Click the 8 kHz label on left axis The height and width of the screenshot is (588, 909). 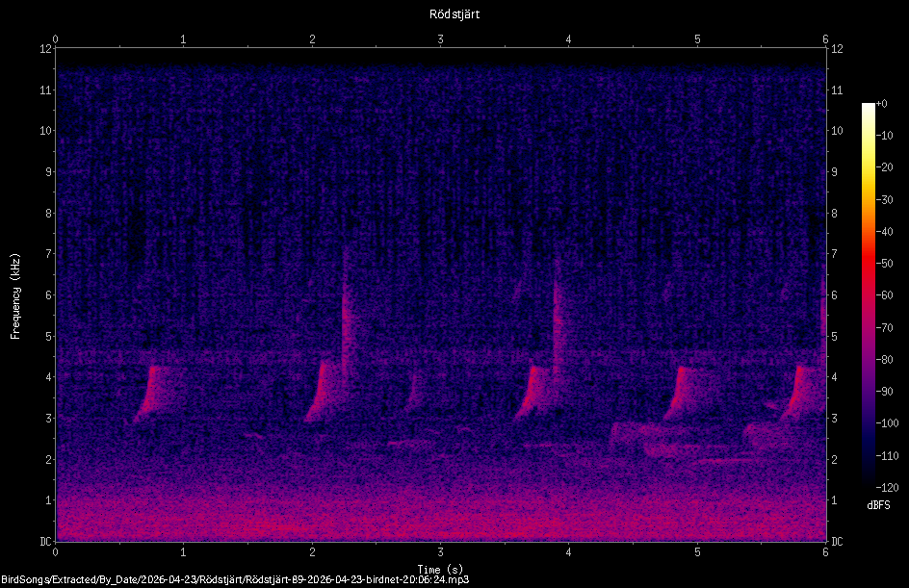point(46,213)
